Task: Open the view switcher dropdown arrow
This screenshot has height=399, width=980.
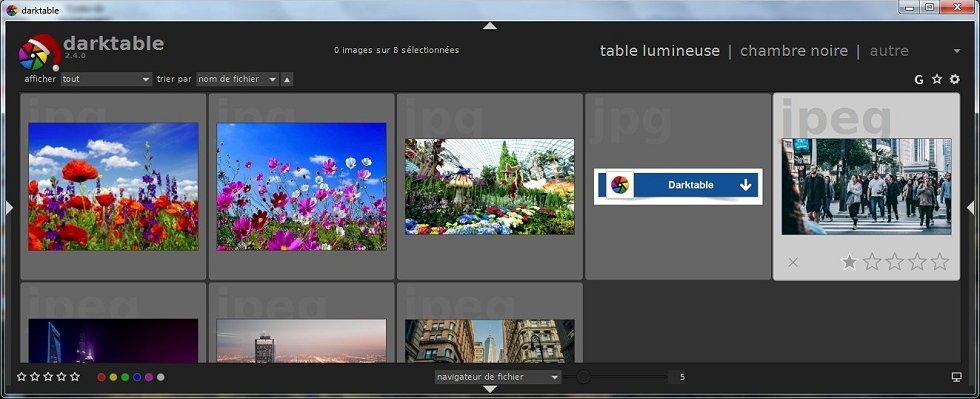Action: [x=957, y=51]
